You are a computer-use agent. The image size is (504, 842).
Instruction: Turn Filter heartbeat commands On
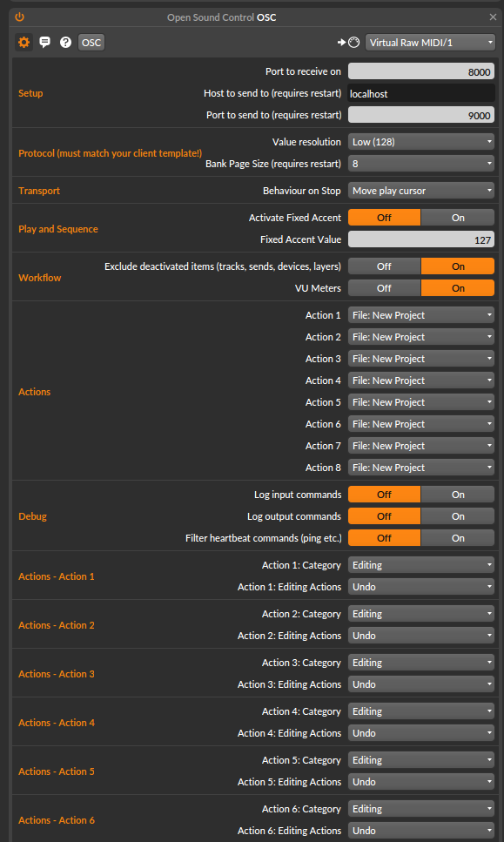pyautogui.click(x=458, y=537)
